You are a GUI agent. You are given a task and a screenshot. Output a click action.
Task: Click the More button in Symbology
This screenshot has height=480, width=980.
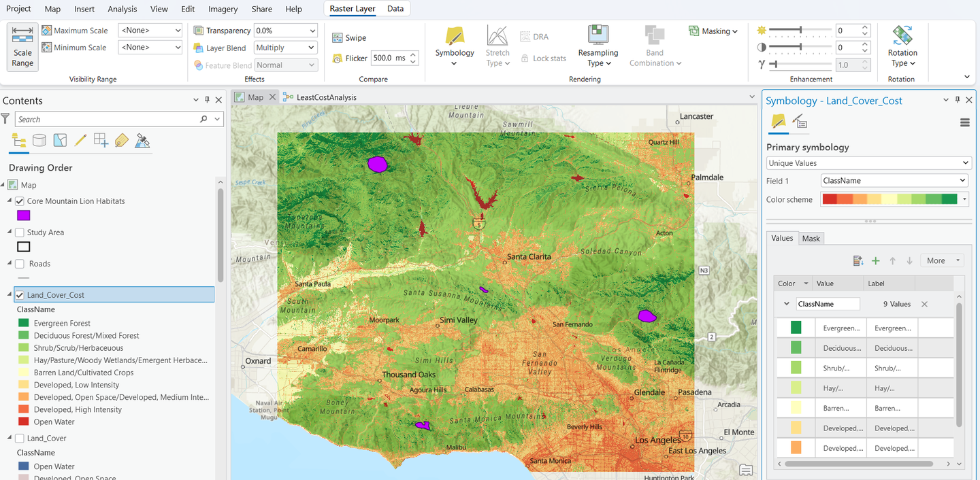942,261
